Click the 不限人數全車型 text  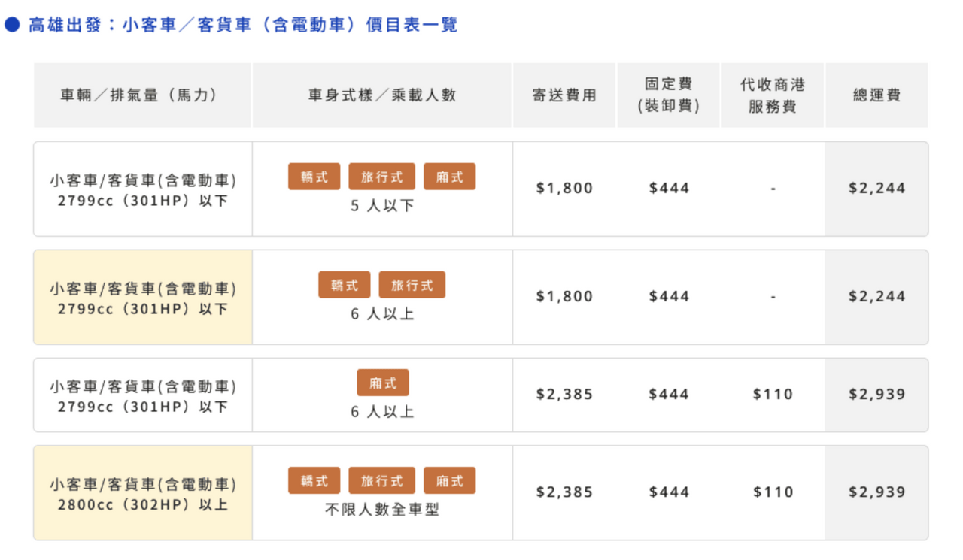[x=382, y=510]
